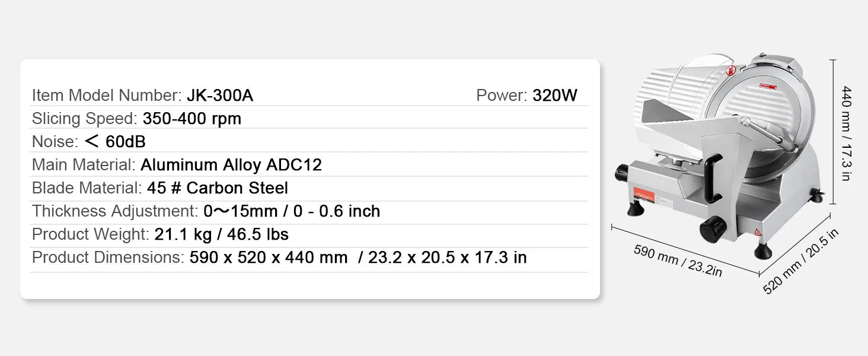Click the small triangle caution sticker on slicer
Screen dimensions: 868x356
(x=757, y=232)
